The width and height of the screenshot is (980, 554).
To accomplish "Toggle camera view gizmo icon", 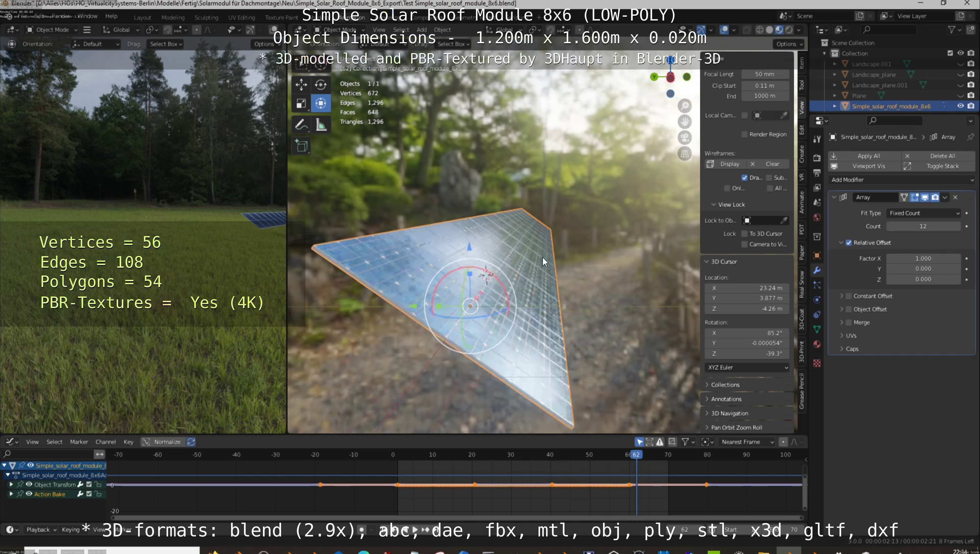I will click(684, 138).
